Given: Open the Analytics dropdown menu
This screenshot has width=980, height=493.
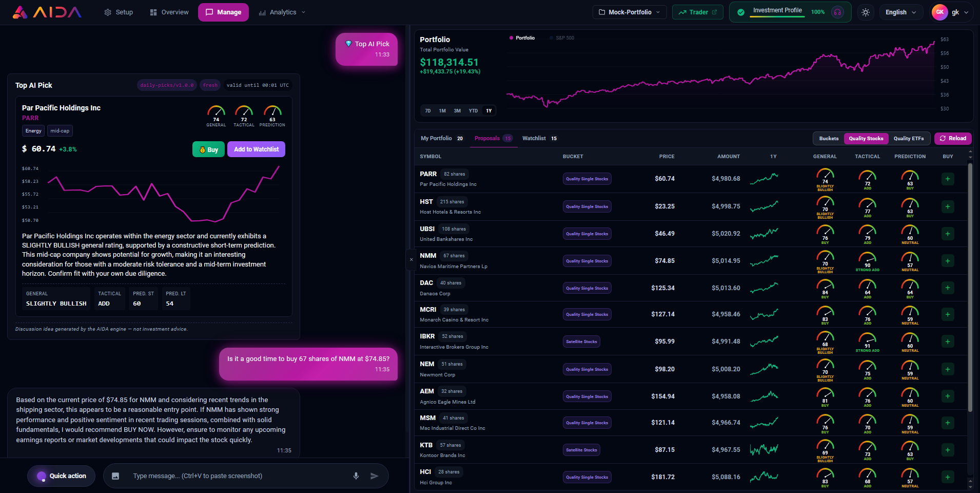Looking at the screenshot, I should click(x=282, y=12).
